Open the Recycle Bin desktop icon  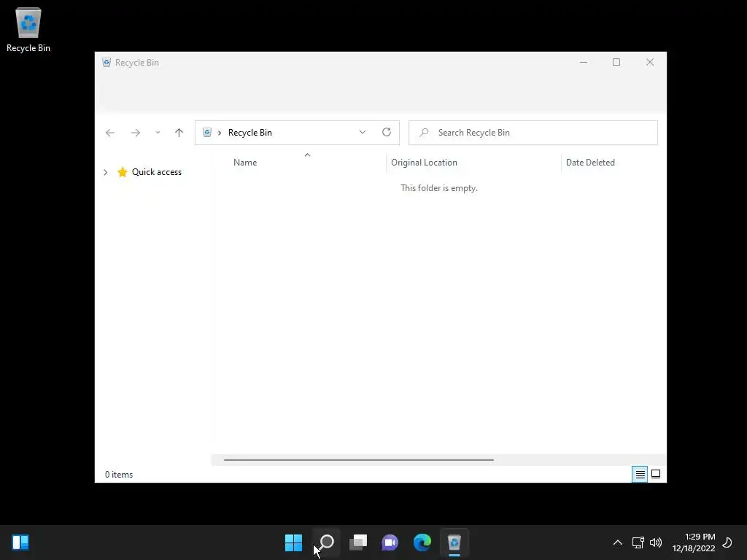tap(28, 29)
